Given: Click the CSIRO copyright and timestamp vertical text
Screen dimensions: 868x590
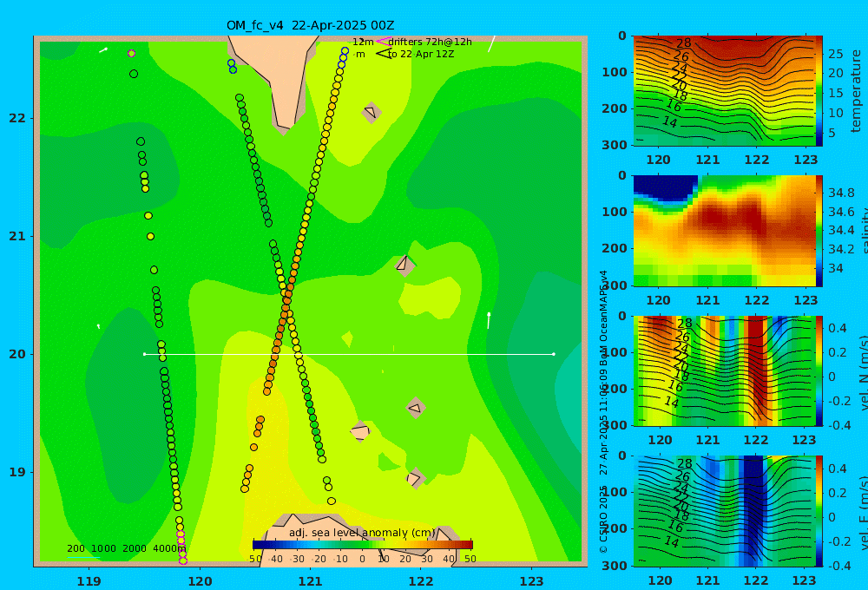Looking at the screenshot, I should [603, 411].
